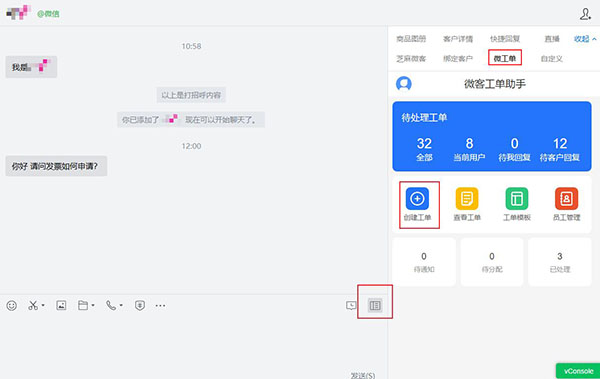Open the 待分配 count card
This screenshot has width=600, height=379.
[492, 262]
